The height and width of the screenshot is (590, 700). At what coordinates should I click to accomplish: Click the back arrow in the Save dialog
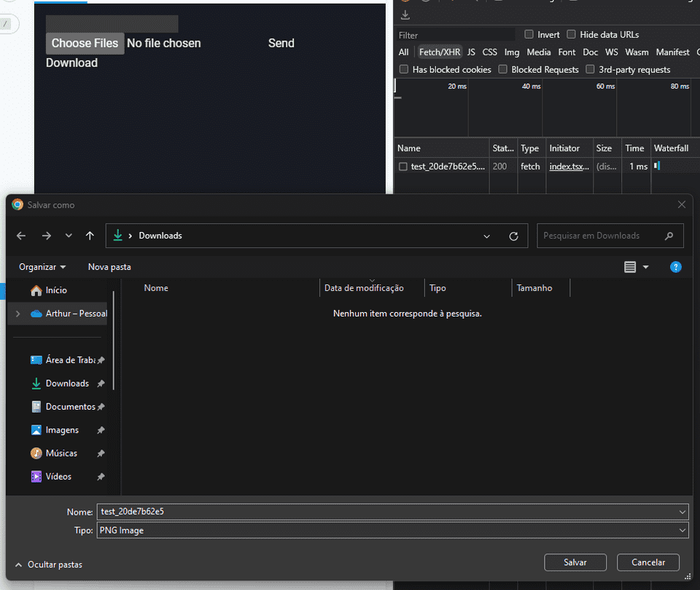tap(20, 236)
